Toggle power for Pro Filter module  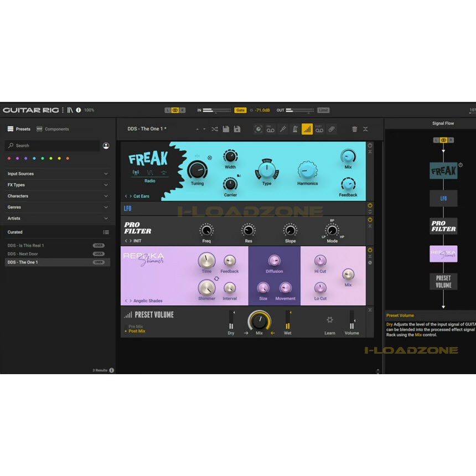point(370,220)
